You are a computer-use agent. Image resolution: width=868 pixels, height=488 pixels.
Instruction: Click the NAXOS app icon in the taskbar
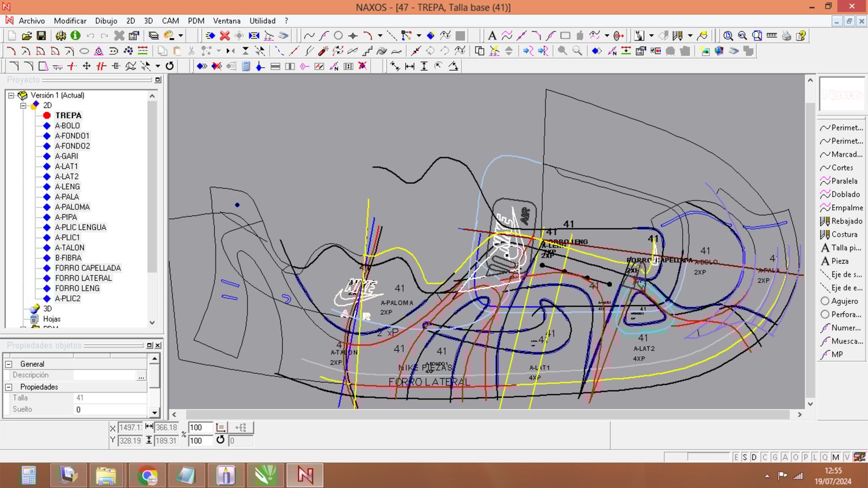[x=305, y=475]
